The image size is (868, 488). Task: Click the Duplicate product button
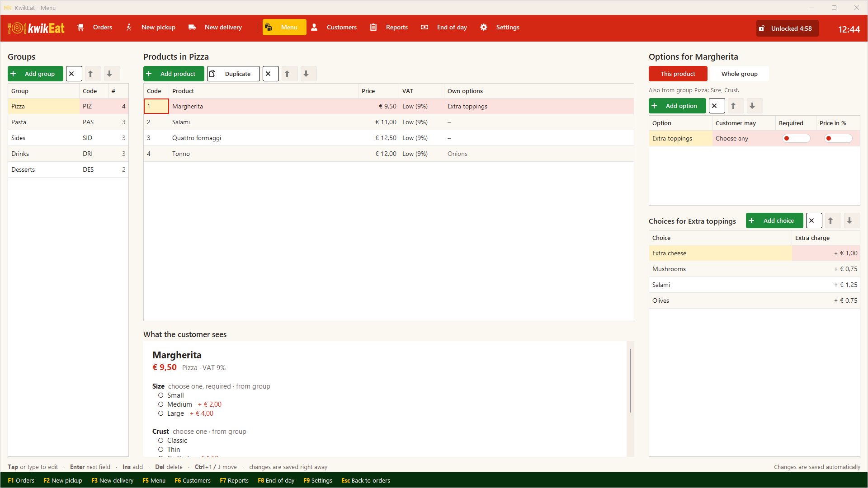233,74
